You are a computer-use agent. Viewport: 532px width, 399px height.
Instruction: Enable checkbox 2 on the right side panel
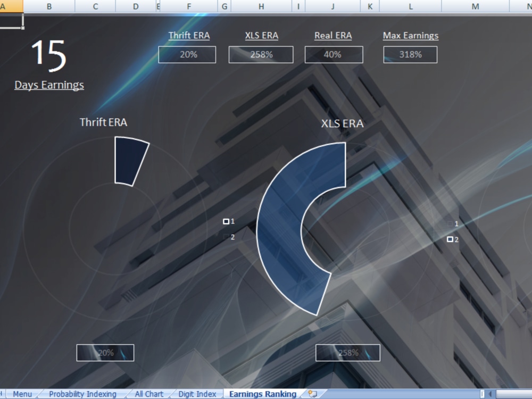(448, 239)
